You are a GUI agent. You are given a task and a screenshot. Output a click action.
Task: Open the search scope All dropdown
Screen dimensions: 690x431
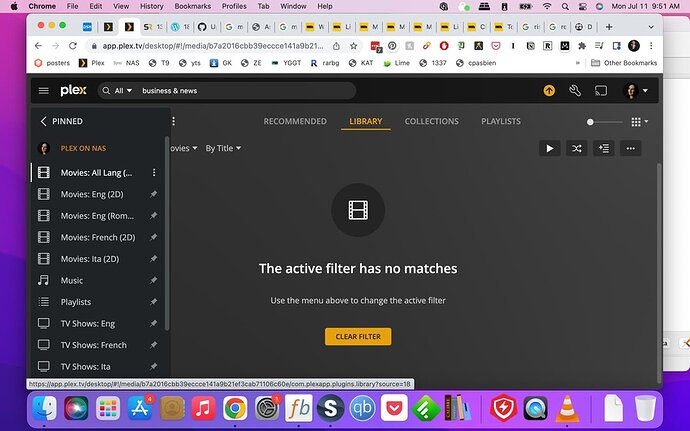click(x=123, y=91)
